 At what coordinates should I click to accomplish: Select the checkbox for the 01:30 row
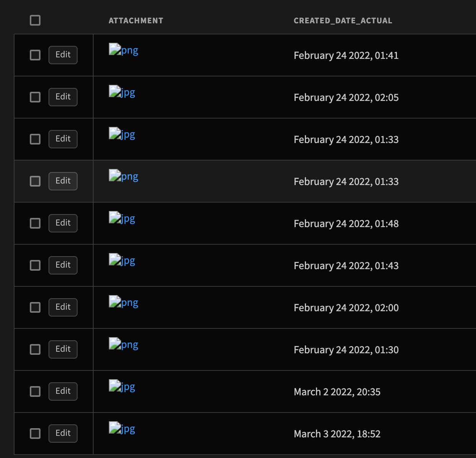coord(35,349)
